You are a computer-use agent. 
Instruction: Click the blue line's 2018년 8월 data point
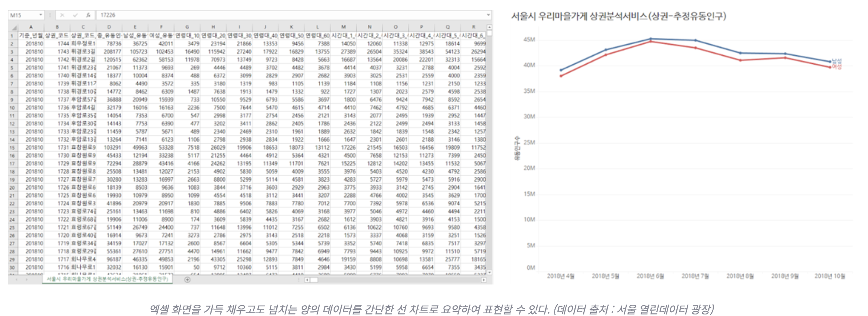(x=740, y=53)
